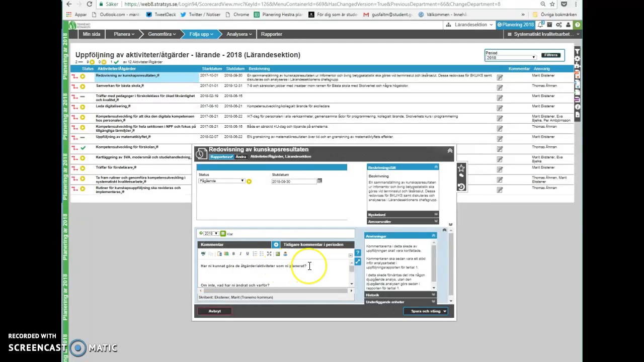
Task: Open the Genomföra menu
Action: tap(162, 34)
